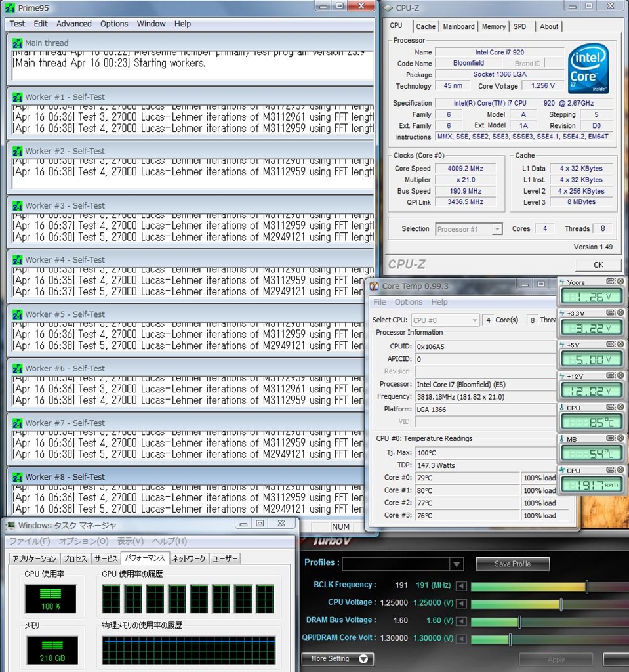Decrease DRAM Bus Voltage with arrow
Viewport: 629px width, 672px height.
click(x=462, y=621)
